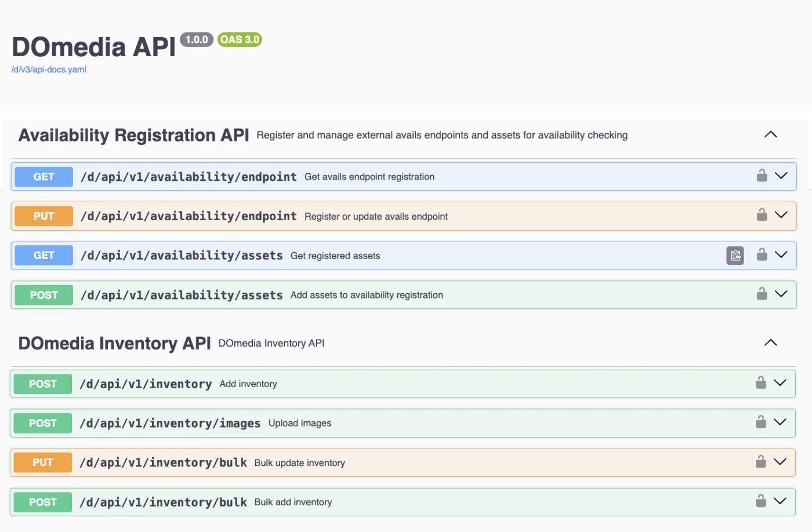
Task: Click the Availability Registration API heading
Action: pos(133,135)
